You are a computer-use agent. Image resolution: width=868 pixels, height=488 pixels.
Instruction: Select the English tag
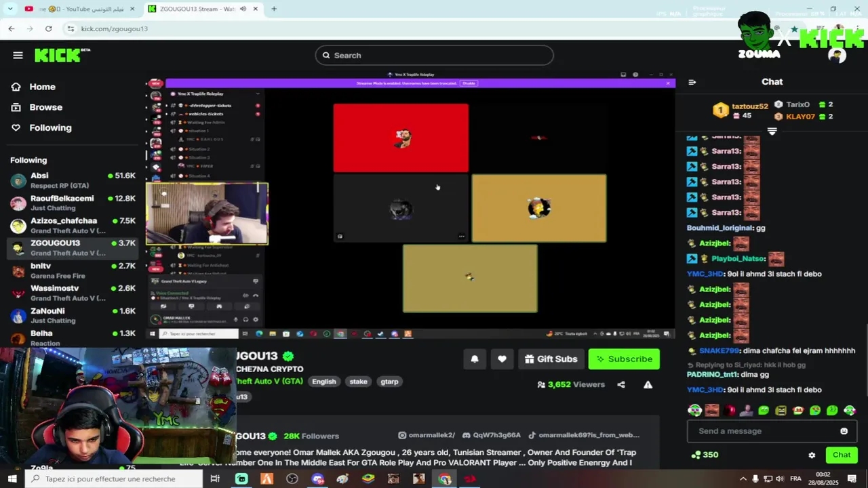coord(323,382)
